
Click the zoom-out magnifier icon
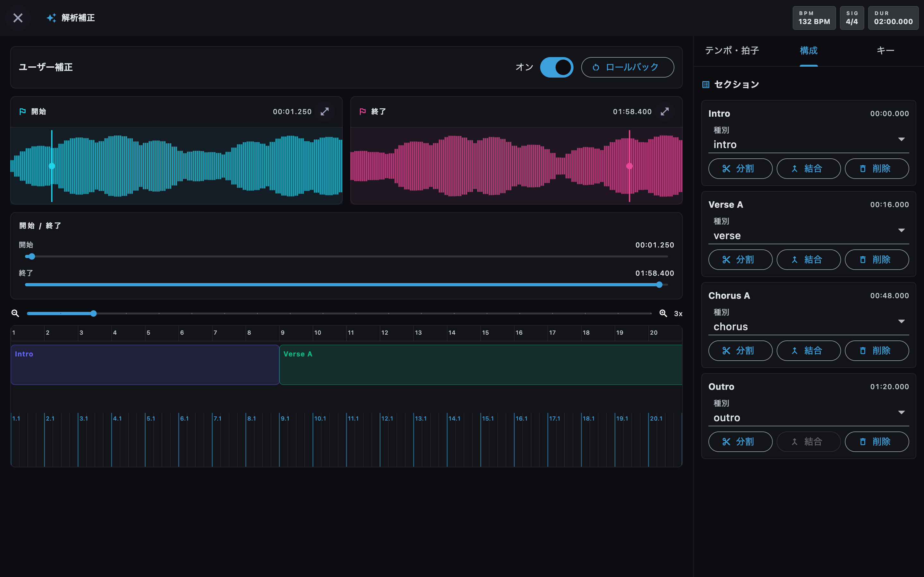pyautogui.click(x=15, y=313)
